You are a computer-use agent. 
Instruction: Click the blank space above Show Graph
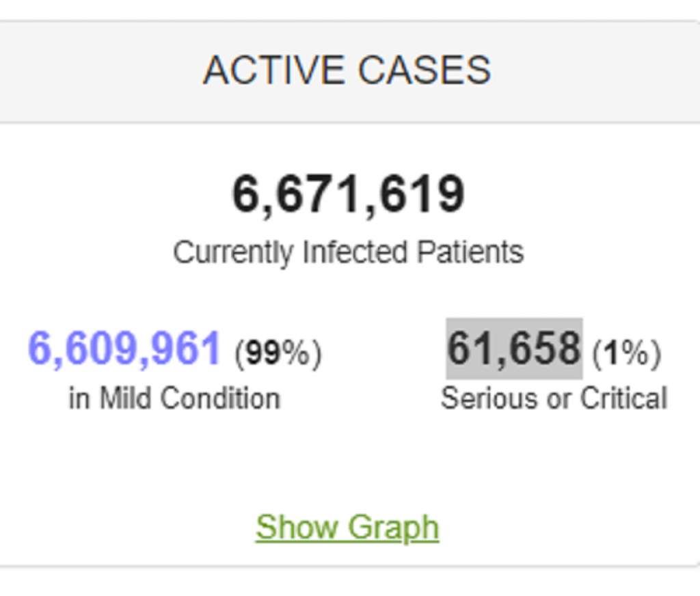tap(347, 465)
